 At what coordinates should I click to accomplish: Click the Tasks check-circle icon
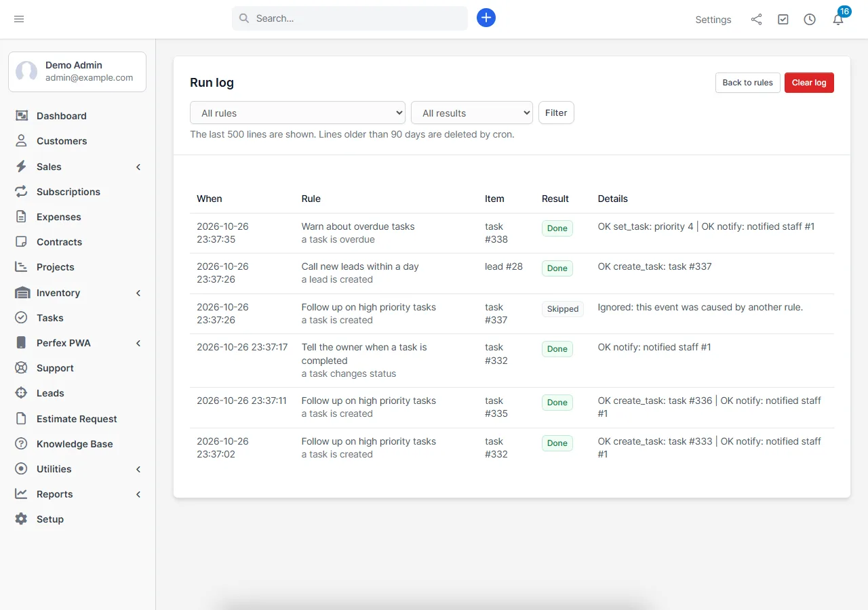pyautogui.click(x=22, y=318)
